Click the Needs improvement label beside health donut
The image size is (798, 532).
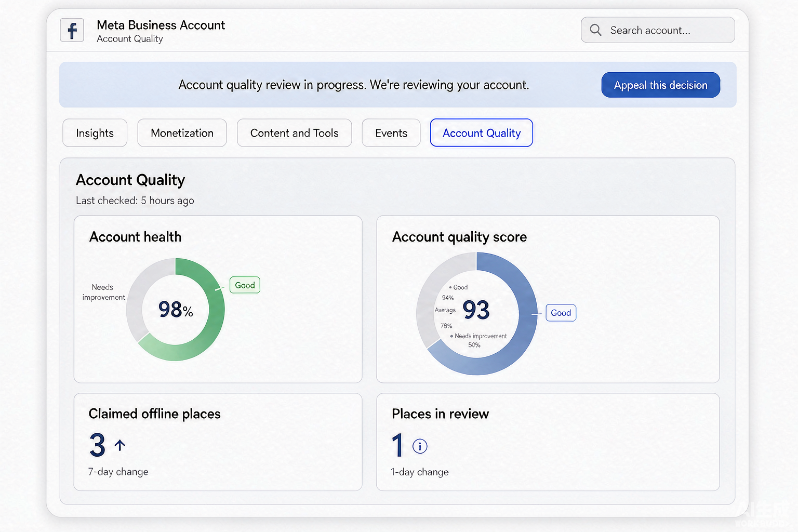[103, 292]
